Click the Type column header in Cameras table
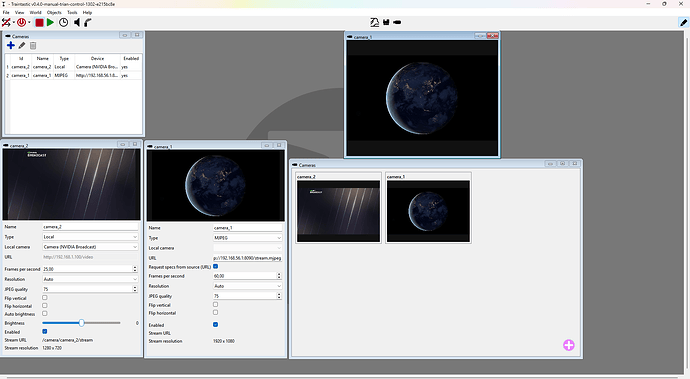The image size is (690, 379). click(x=64, y=58)
